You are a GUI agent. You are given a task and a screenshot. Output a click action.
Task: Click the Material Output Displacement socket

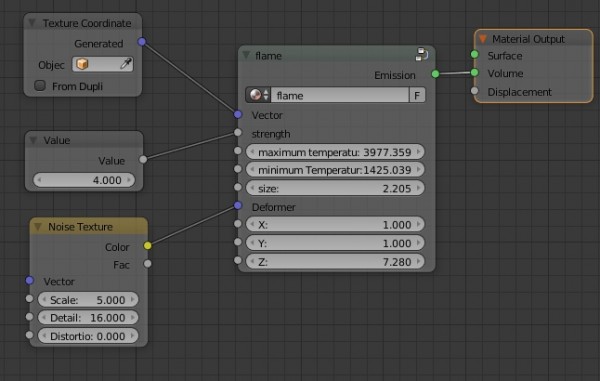(x=474, y=91)
